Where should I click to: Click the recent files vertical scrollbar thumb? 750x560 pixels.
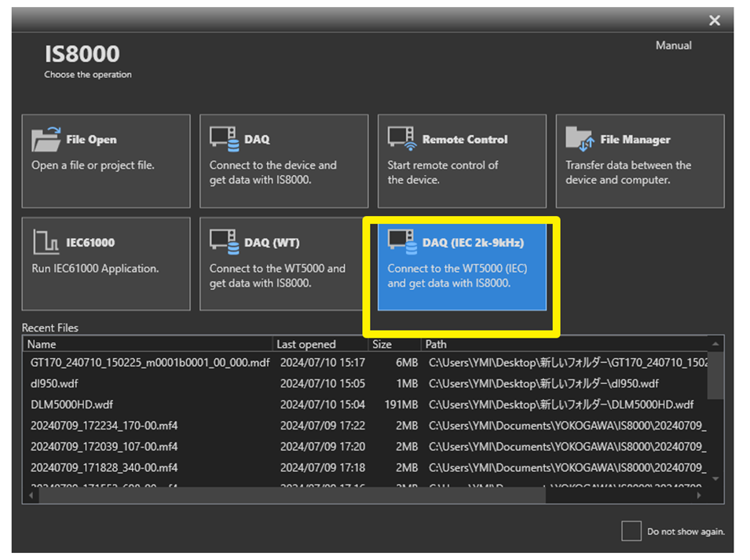[x=715, y=376]
